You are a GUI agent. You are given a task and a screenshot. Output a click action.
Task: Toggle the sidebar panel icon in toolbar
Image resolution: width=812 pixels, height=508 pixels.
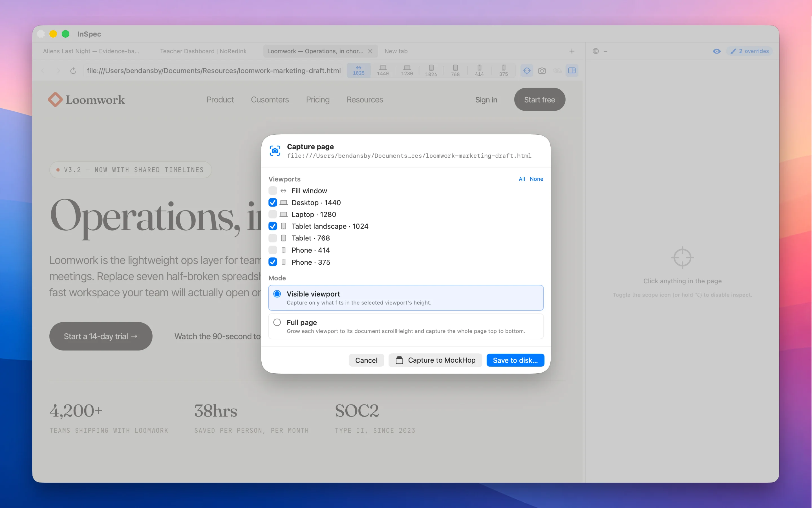coord(572,71)
